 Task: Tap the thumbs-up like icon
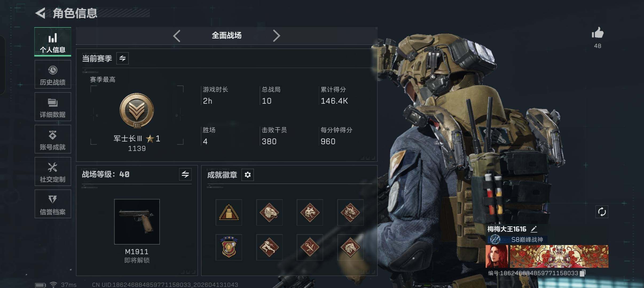[x=598, y=33]
